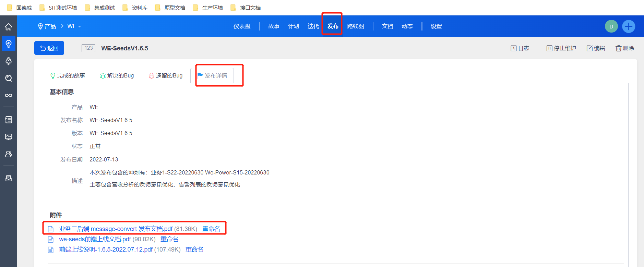
Task: Open the 发布 menu
Action: click(x=333, y=26)
